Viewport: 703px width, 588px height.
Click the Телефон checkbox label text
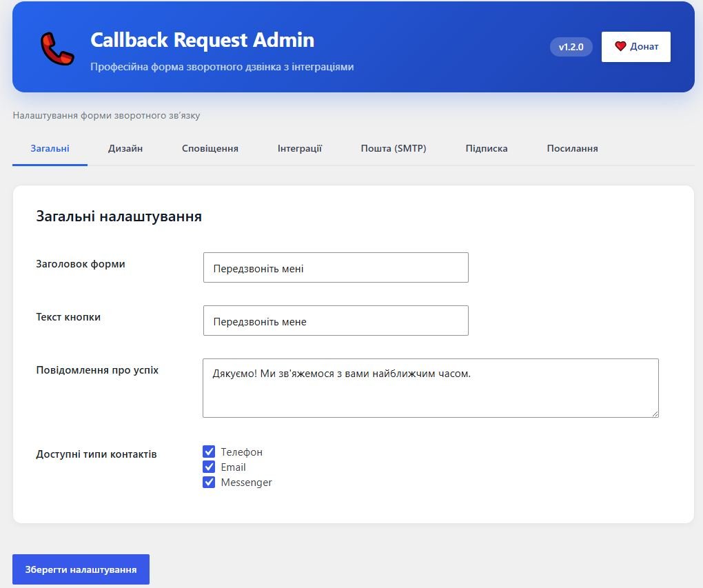(x=242, y=452)
